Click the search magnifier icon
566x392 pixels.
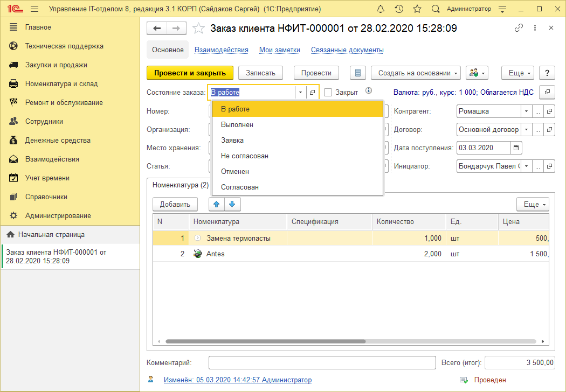(436, 9)
